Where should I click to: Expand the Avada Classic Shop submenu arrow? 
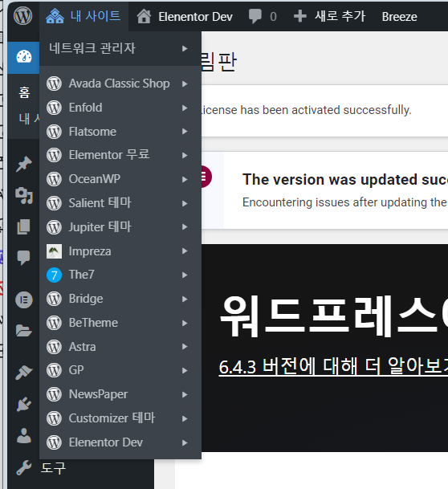point(185,84)
